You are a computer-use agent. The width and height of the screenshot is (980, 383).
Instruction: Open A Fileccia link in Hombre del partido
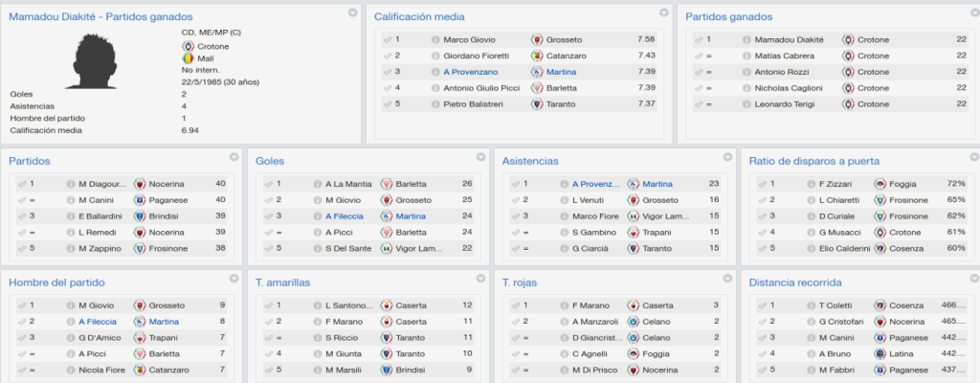click(98, 322)
